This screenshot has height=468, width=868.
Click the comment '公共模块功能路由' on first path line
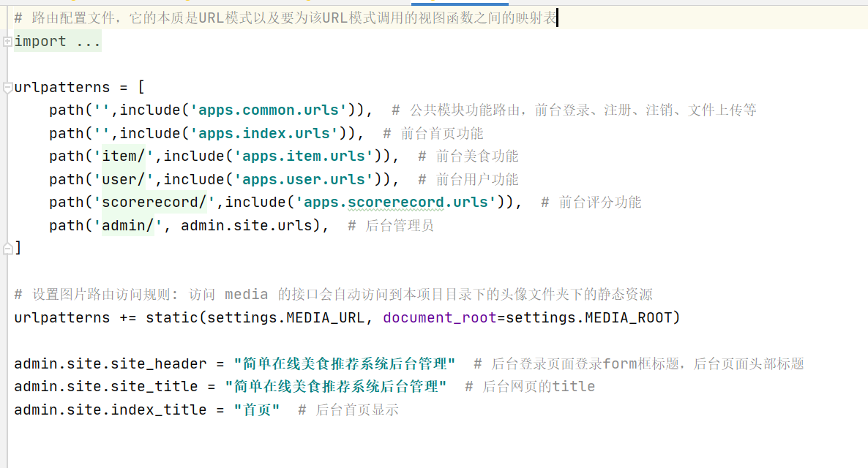[574, 110]
